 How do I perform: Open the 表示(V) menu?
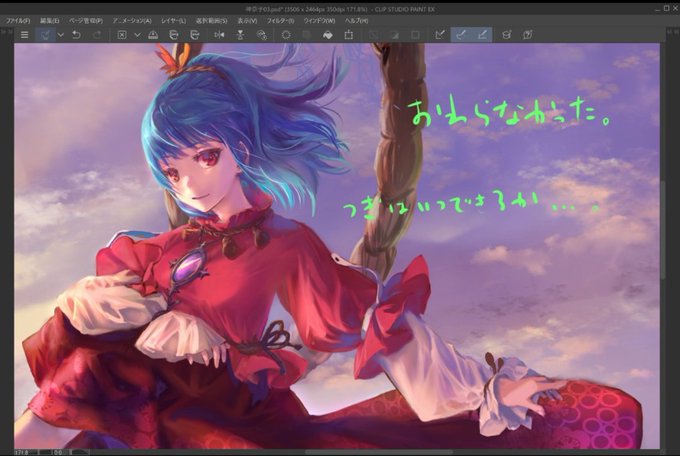247,20
